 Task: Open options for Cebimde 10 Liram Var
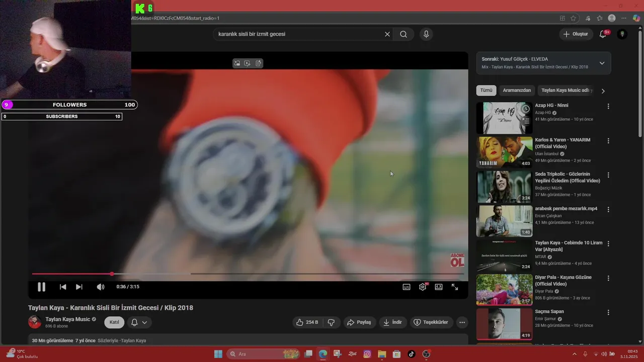(608, 243)
